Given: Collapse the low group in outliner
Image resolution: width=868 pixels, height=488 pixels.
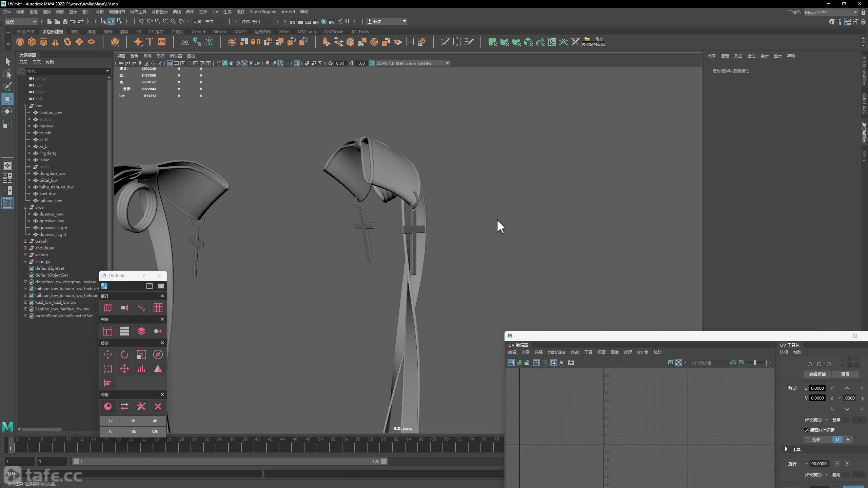Looking at the screenshot, I should [x=25, y=106].
